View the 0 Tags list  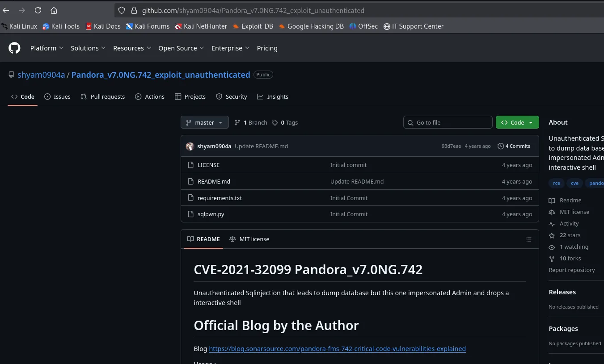(285, 122)
